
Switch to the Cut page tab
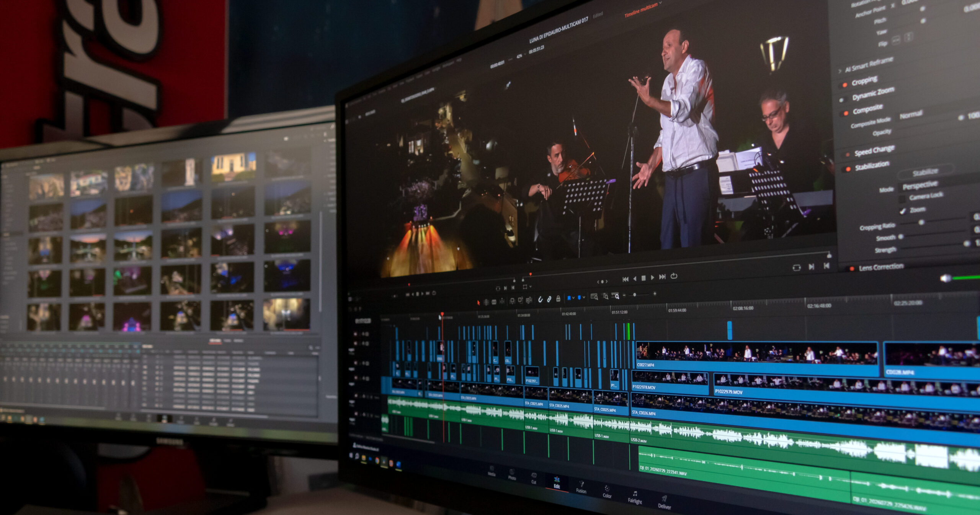coord(534,478)
